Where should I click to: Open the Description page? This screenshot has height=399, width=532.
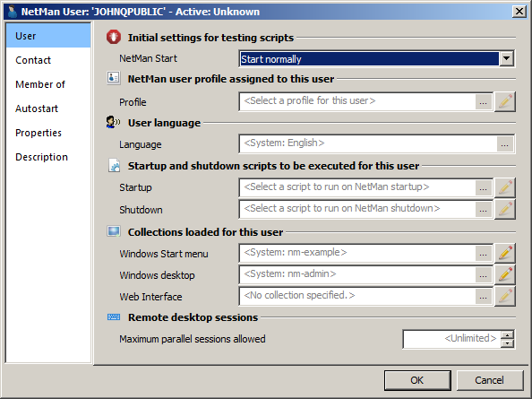click(x=48, y=157)
